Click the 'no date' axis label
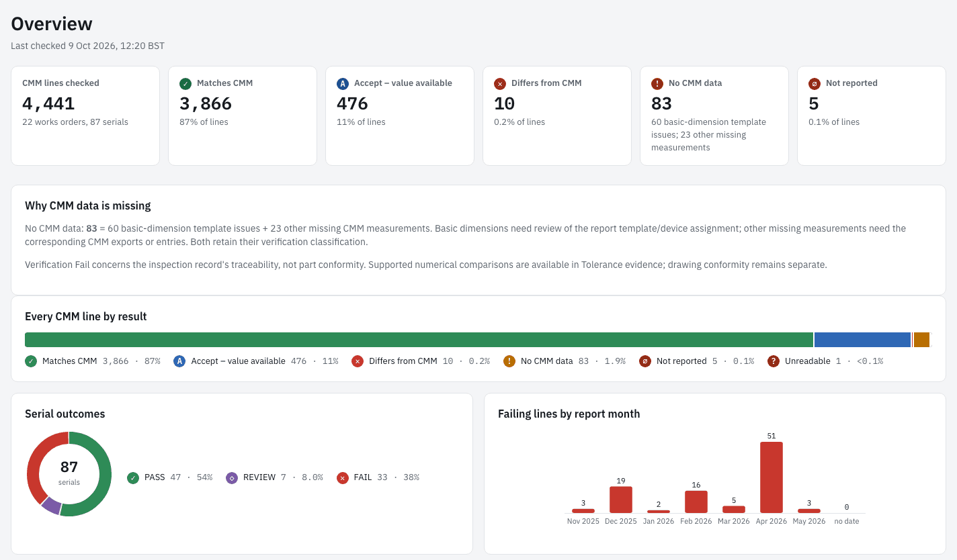 tap(847, 521)
